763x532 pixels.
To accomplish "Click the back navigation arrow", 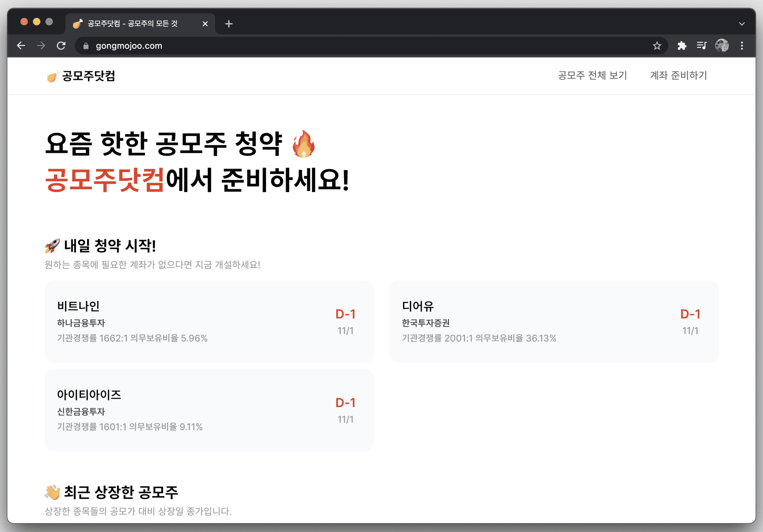I will pyautogui.click(x=21, y=45).
